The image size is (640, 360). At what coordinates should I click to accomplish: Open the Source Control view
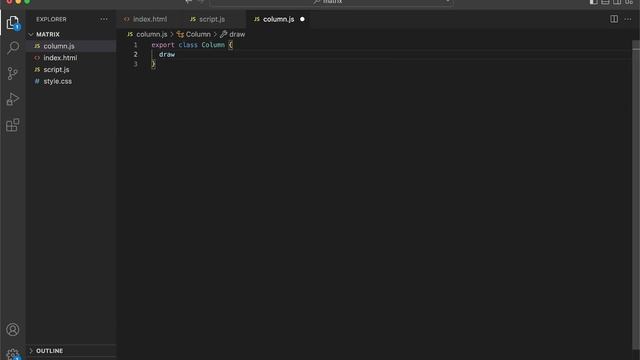tap(13, 73)
